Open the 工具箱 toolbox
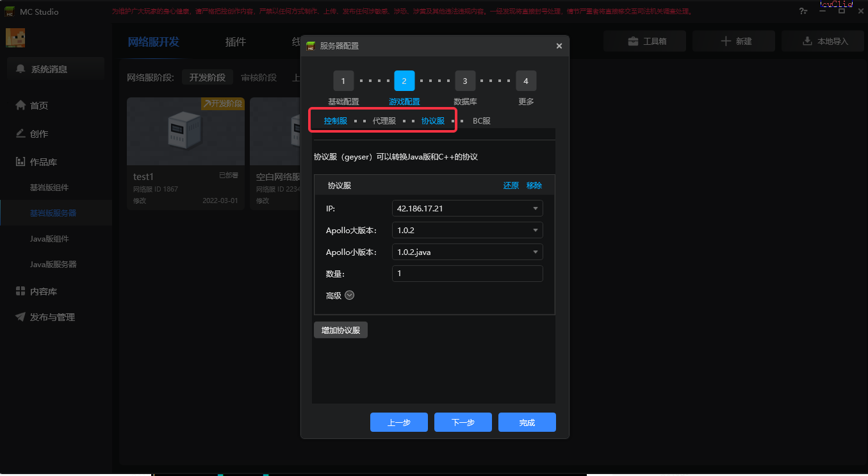Screen dimensions: 868x476 pyautogui.click(x=645, y=41)
